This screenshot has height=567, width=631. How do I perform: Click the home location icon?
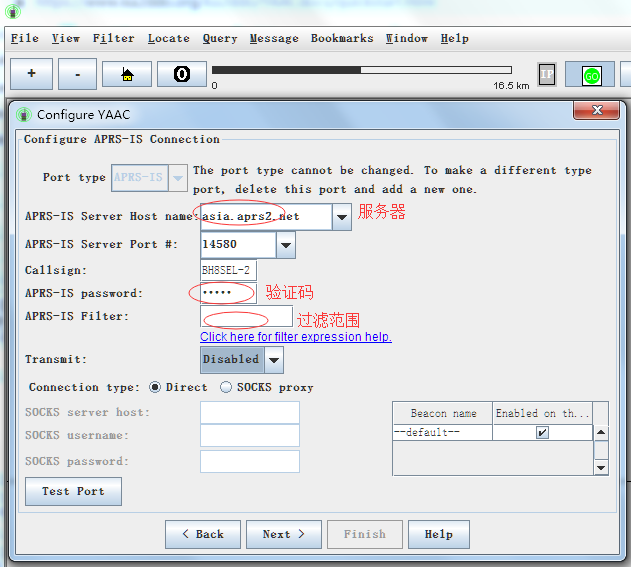[x=128, y=75]
